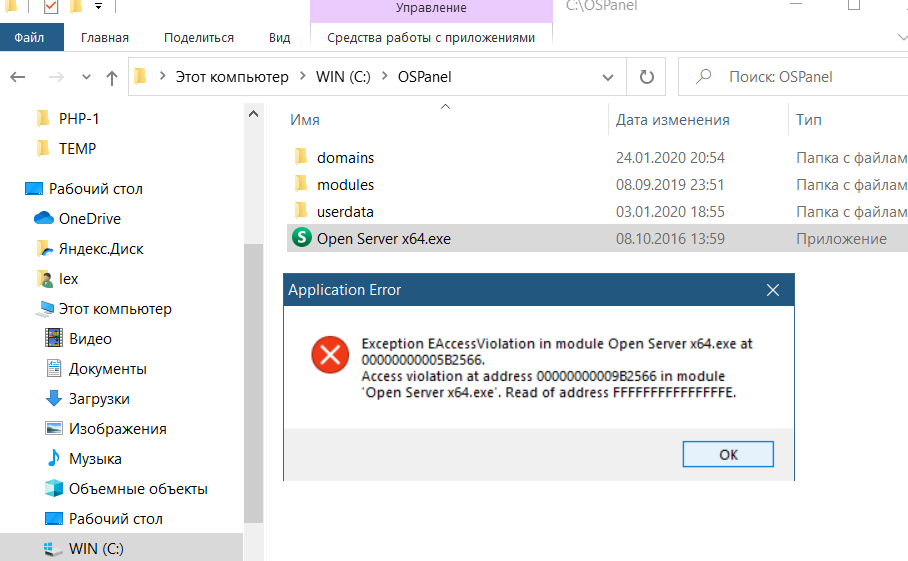
Task: Open OneDrive in the navigation pane
Action: click(x=89, y=218)
